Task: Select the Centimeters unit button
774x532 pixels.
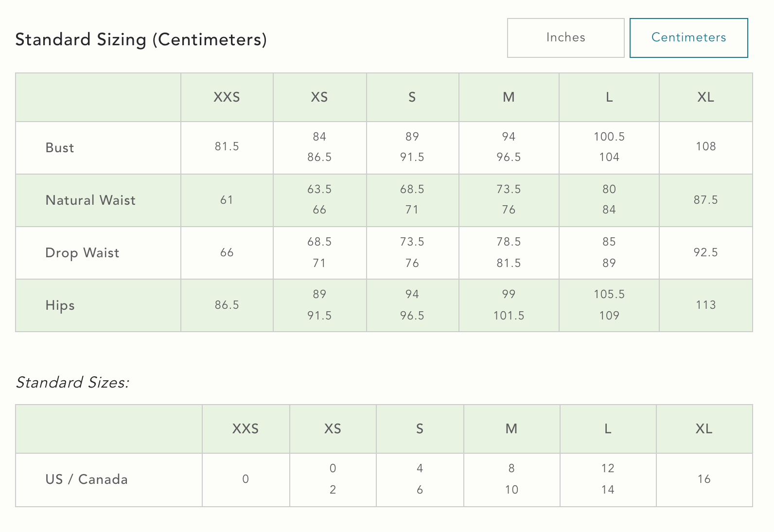Action: tap(688, 38)
